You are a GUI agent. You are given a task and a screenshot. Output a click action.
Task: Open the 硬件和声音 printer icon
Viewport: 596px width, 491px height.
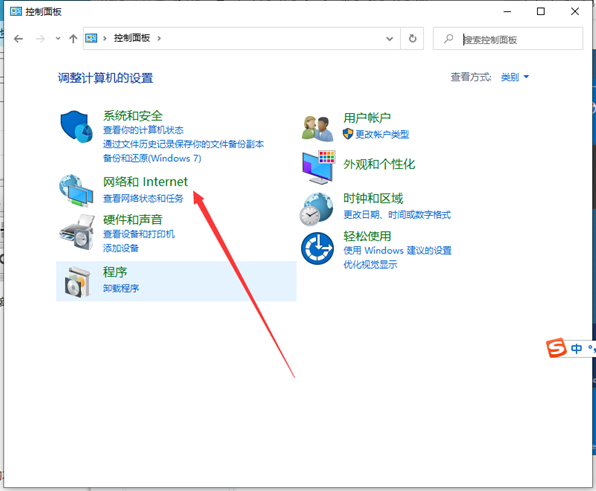tap(77, 232)
